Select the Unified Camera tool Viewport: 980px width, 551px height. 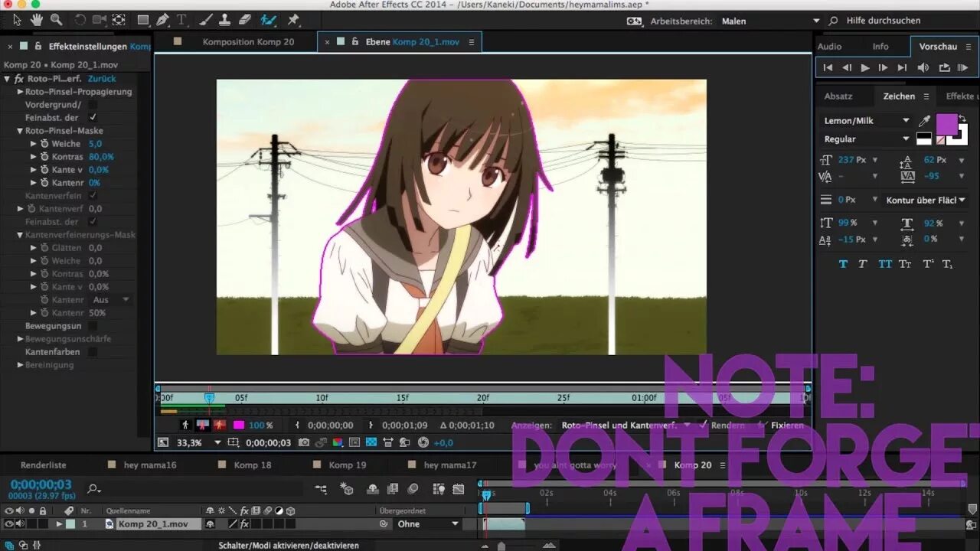tap(100, 20)
